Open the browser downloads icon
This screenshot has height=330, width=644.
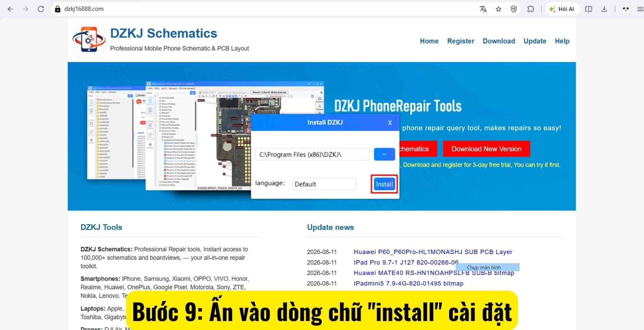[604, 9]
